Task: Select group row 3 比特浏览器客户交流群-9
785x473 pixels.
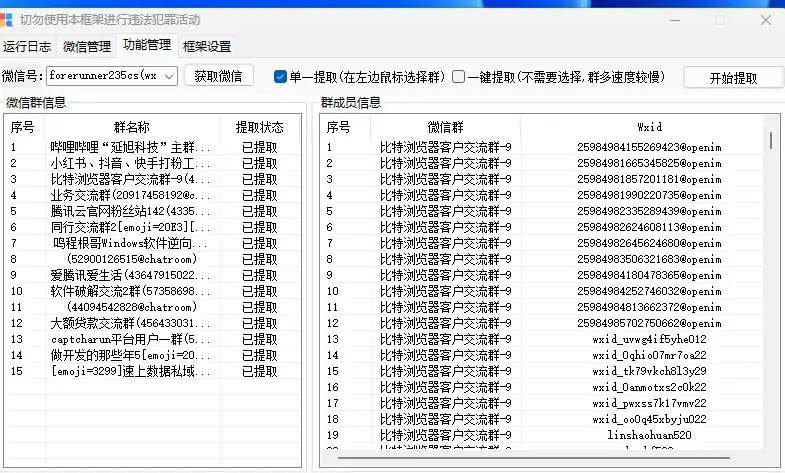Action: 153,179
